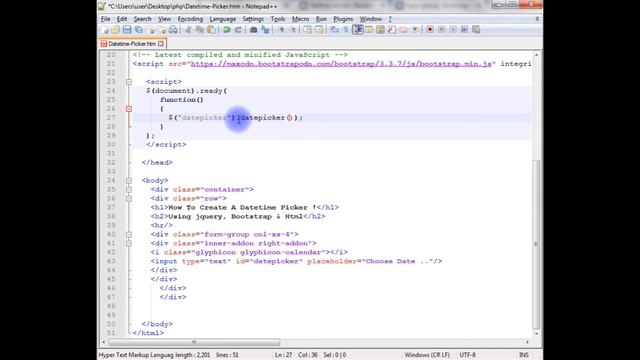Click the Paste clipboard toolbar icon

211,29
